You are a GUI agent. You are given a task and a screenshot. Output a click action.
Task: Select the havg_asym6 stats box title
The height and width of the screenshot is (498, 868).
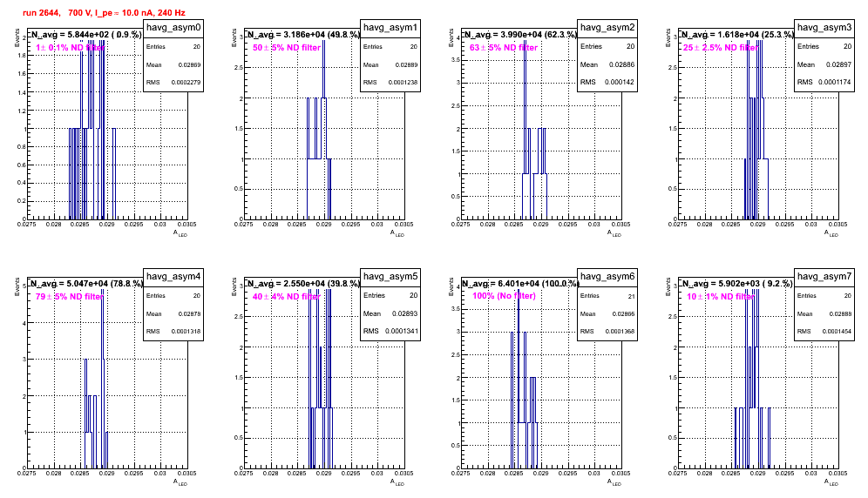[607, 277]
